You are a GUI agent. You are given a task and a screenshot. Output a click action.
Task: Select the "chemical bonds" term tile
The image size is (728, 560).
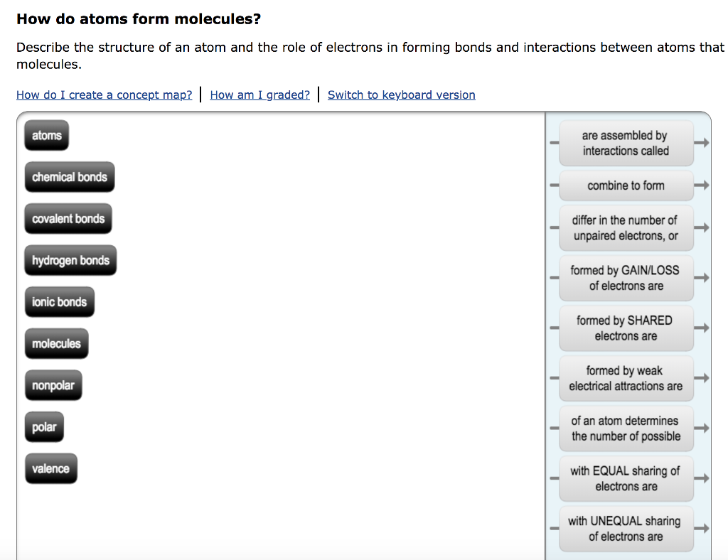(x=69, y=176)
